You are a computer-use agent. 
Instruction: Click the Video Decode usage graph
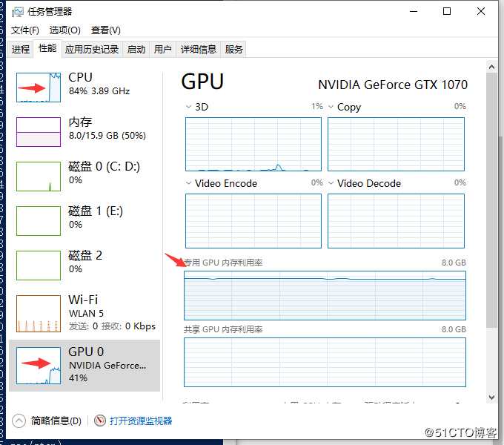[x=396, y=221]
